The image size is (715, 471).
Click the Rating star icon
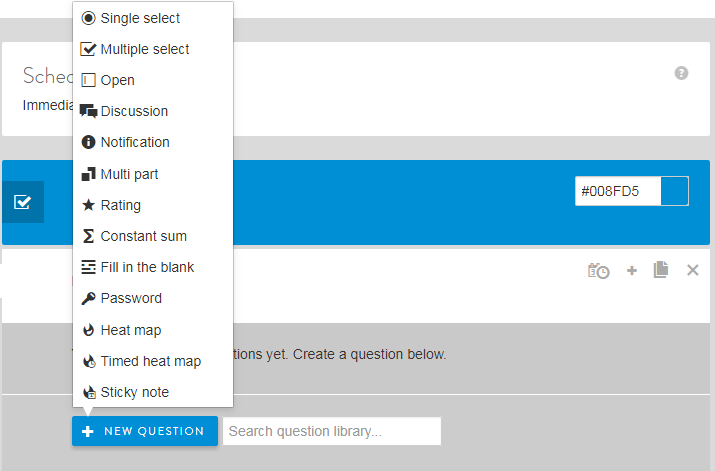coord(88,205)
